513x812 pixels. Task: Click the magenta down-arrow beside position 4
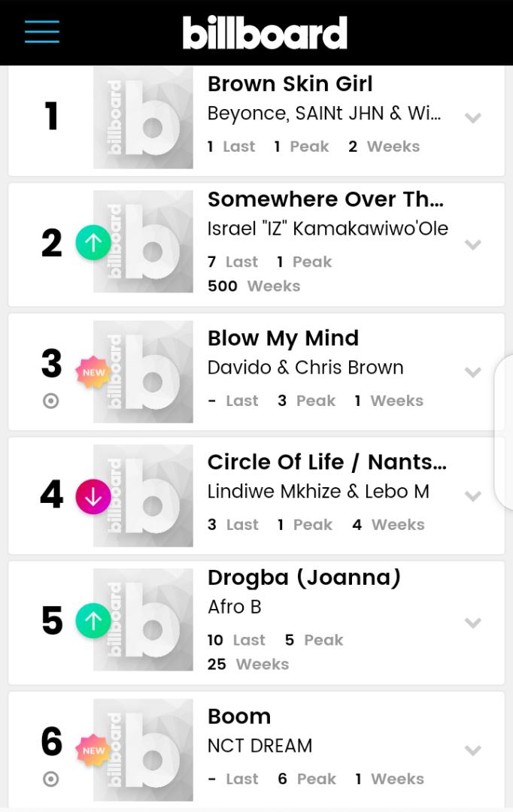[x=93, y=497]
